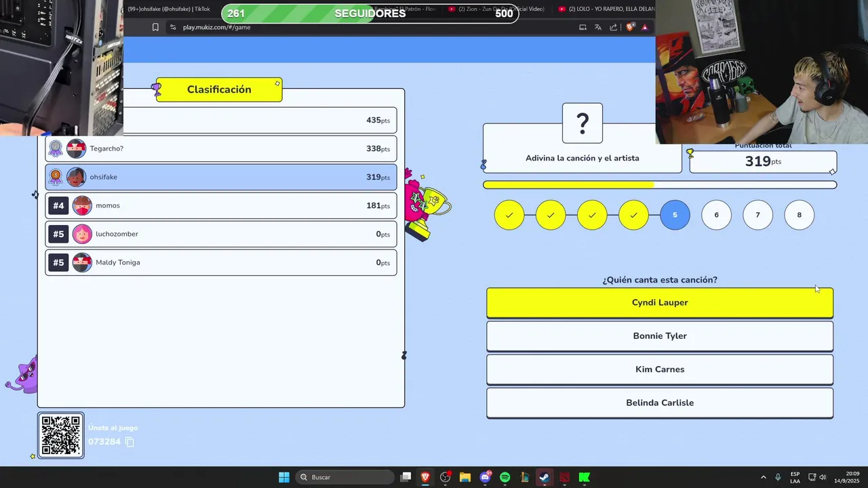Image resolution: width=868 pixels, height=488 pixels.
Task: Open the Windows Start menu
Action: (x=284, y=477)
